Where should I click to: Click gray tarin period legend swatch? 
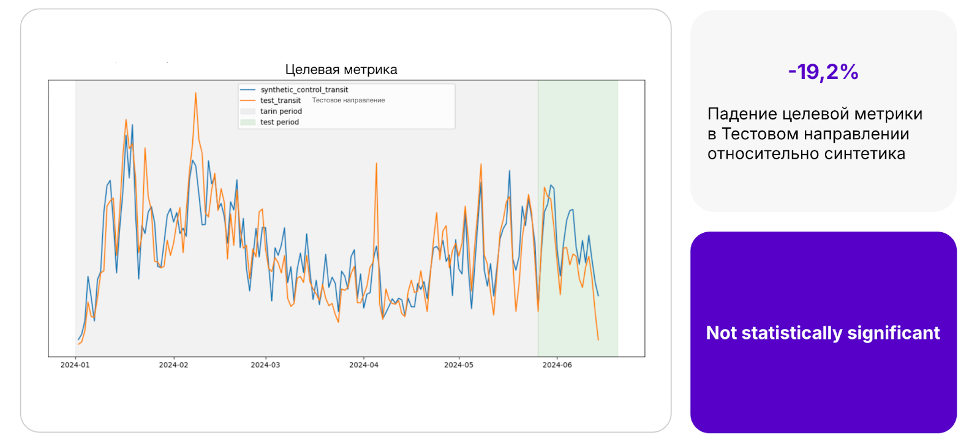tap(247, 112)
